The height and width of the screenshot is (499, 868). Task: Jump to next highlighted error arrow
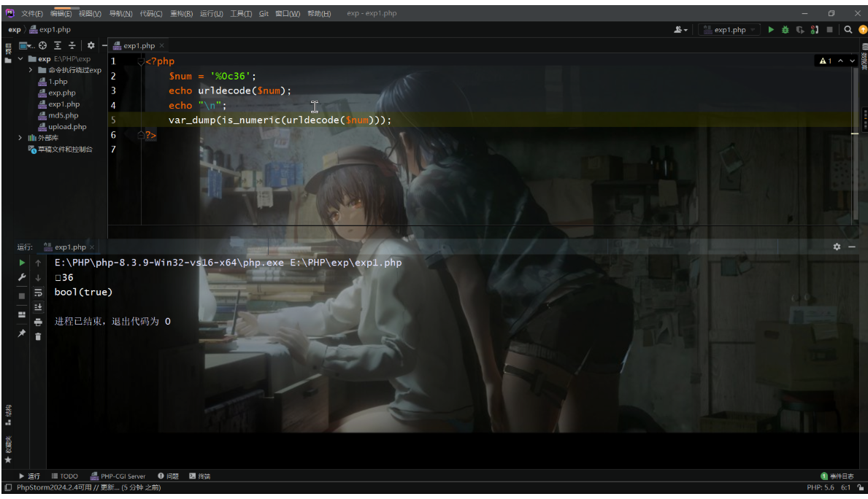click(x=853, y=61)
